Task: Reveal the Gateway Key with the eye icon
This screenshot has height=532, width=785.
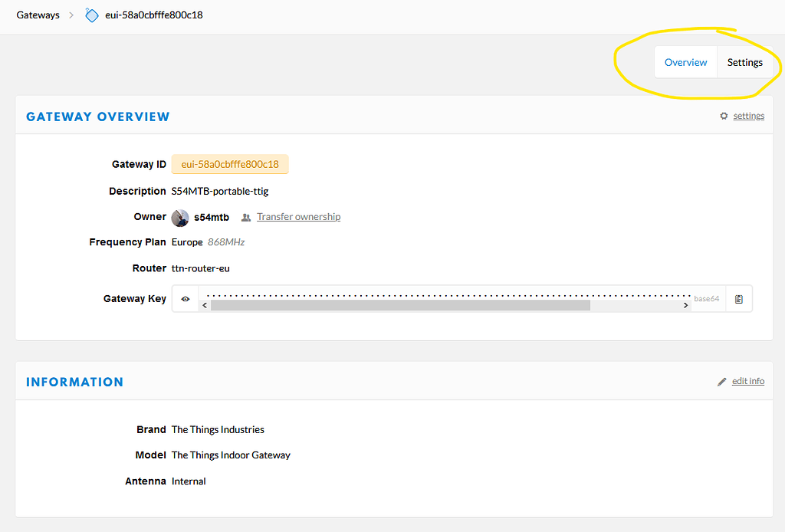Action: 185,298
